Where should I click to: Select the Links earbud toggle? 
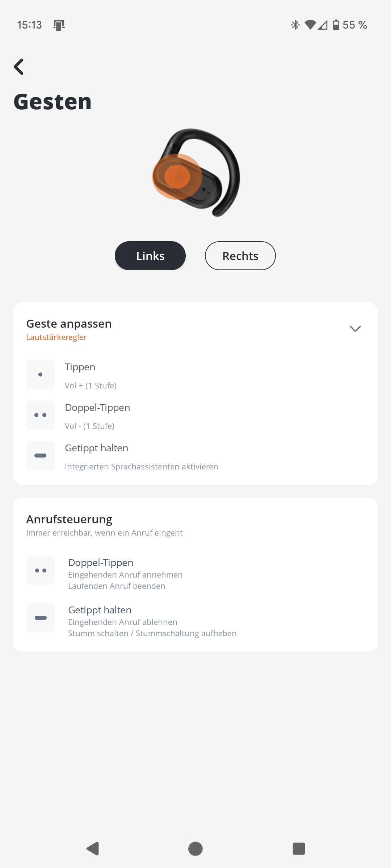150,256
